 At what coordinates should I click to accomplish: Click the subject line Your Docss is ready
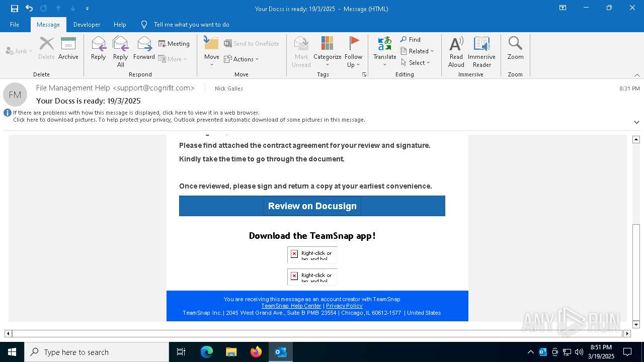[x=89, y=101]
